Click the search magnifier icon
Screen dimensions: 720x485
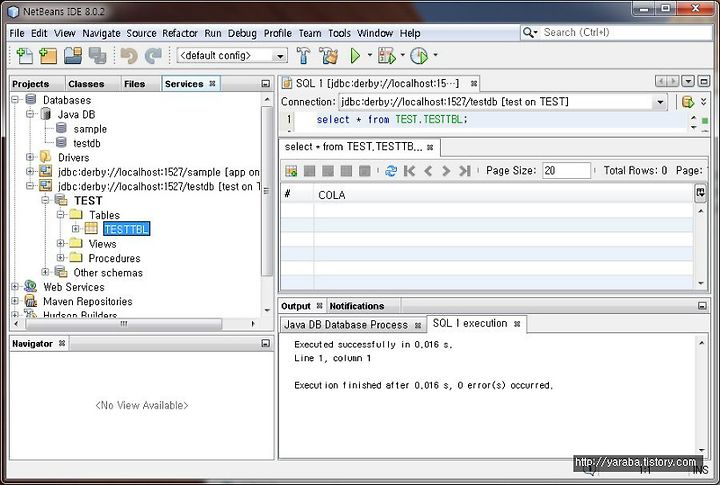(530, 33)
